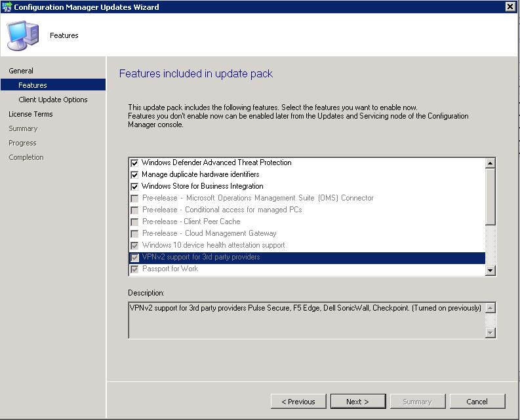Click features list scroll up arrow
The width and height of the screenshot is (520, 420).
tap(490, 162)
